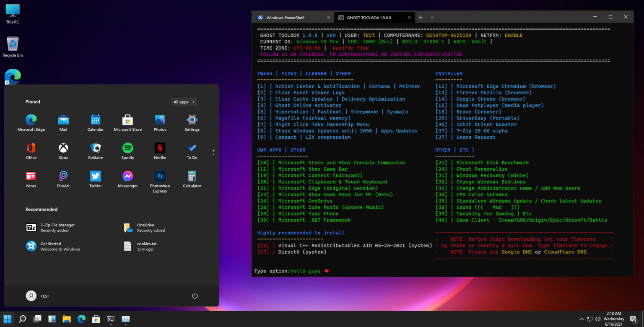The width and height of the screenshot is (644, 327).
Task: Launch Netflix from Start menu
Action: pos(160,151)
